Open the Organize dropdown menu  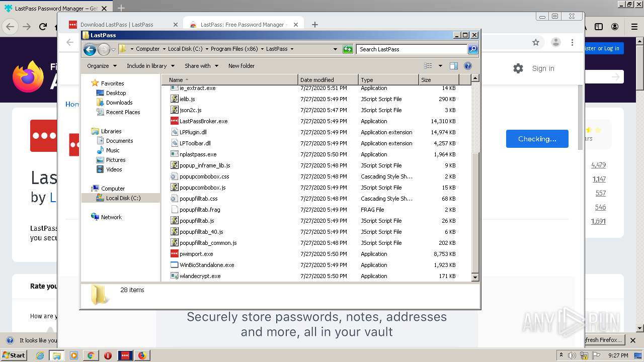point(102,66)
